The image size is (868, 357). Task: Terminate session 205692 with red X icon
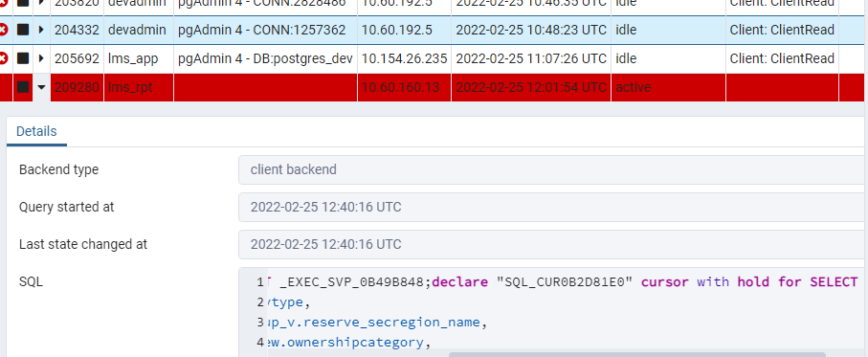(3, 58)
